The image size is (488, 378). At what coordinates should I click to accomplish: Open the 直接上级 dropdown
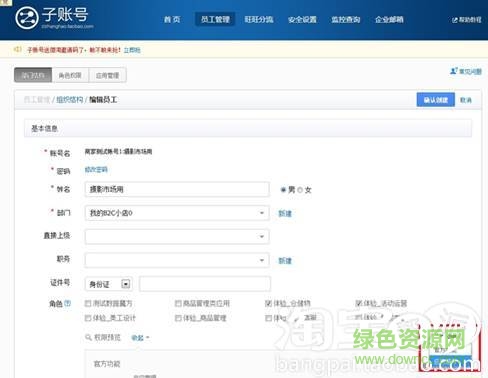click(177, 236)
